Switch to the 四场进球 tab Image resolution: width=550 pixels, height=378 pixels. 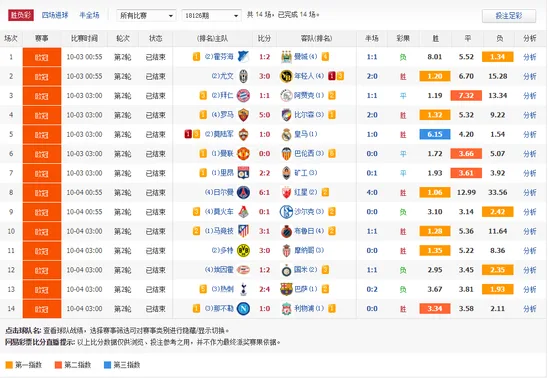[x=55, y=15]
